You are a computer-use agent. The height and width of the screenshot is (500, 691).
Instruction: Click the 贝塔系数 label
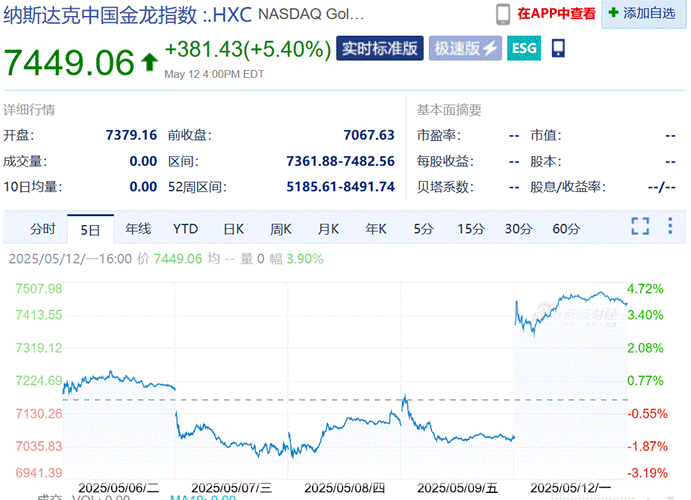click(x=445, y=187)
